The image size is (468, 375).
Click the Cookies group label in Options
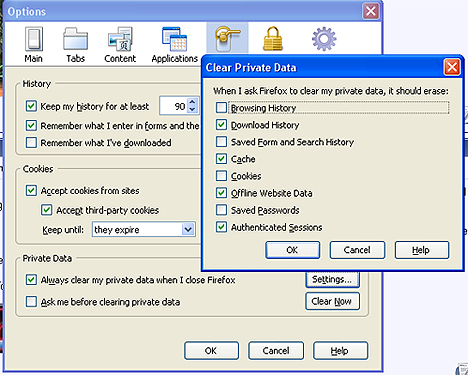point(38,169)
